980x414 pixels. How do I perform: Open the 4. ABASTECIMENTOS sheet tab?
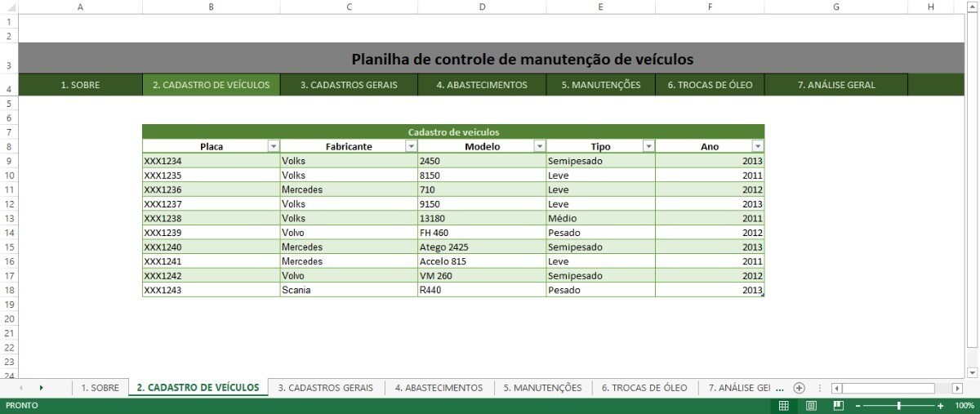coord(439,388)
